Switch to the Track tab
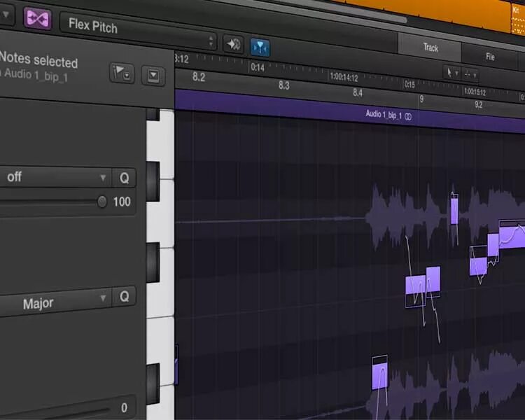The width and height of the screenshot is (525, 420). (430, 48)
